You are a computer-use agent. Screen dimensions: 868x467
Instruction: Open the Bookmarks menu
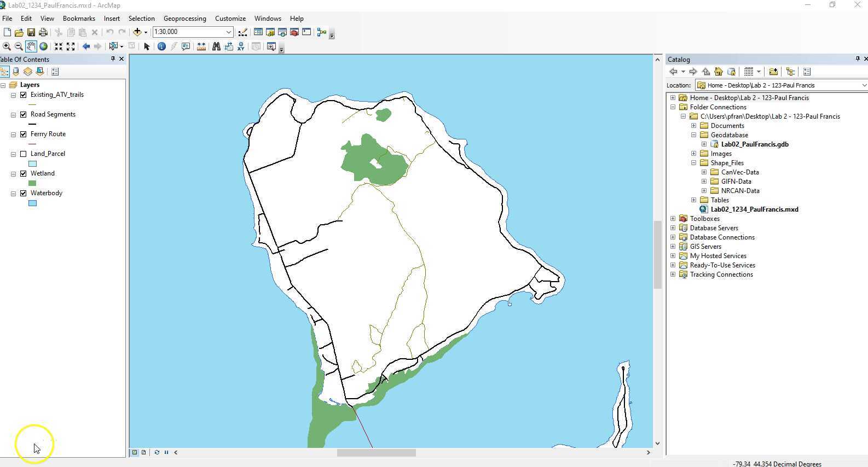pos(79,18)
